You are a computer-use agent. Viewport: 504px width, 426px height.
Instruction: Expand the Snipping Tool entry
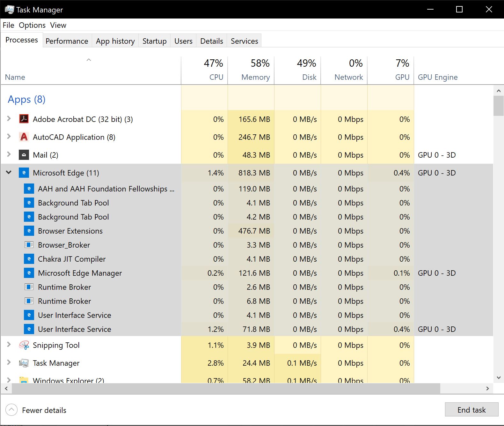click(x=9, y=345)
